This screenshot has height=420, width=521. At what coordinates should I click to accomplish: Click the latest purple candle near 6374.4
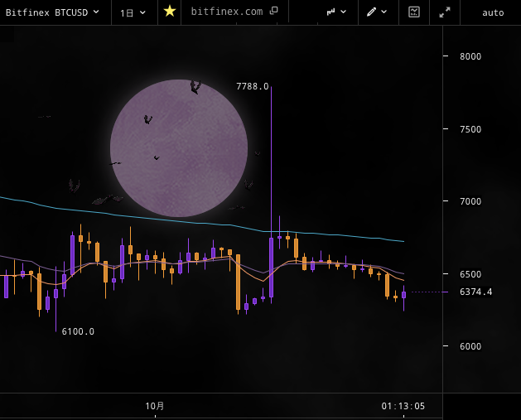[403, 295]
